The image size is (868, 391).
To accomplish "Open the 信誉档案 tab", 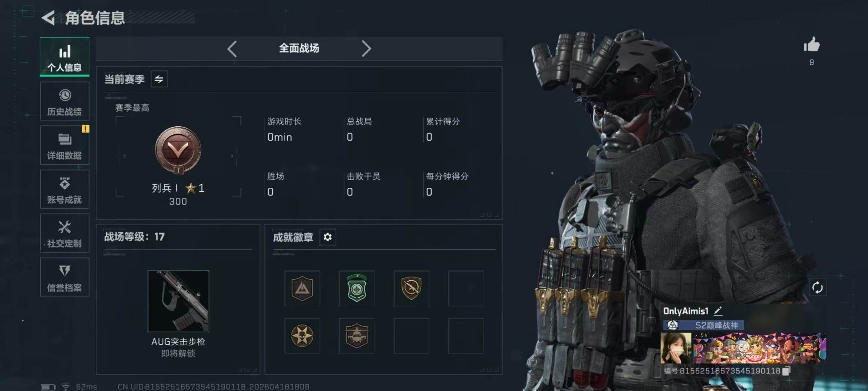I will click(x=65, y=277).
